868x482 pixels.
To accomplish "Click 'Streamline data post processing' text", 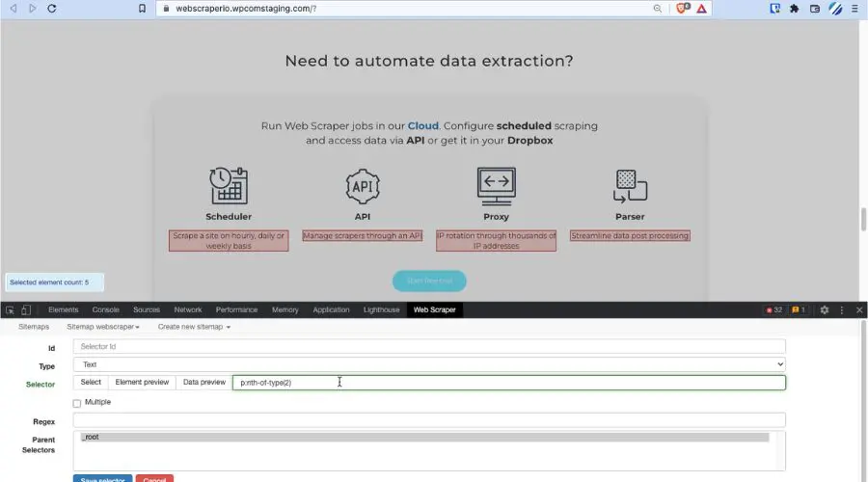I will coord(630,236).
